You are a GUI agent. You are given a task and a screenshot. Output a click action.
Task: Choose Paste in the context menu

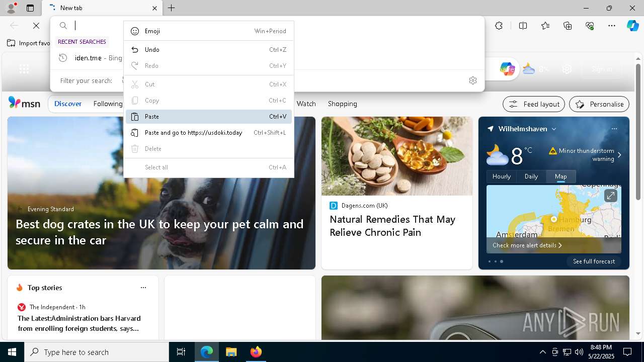tap(209, 117)
